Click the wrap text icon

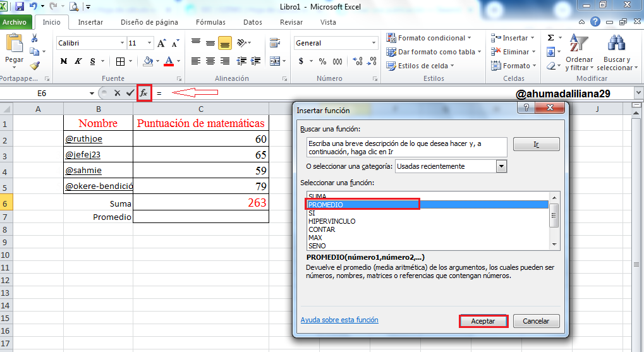(x=275, y=43)
